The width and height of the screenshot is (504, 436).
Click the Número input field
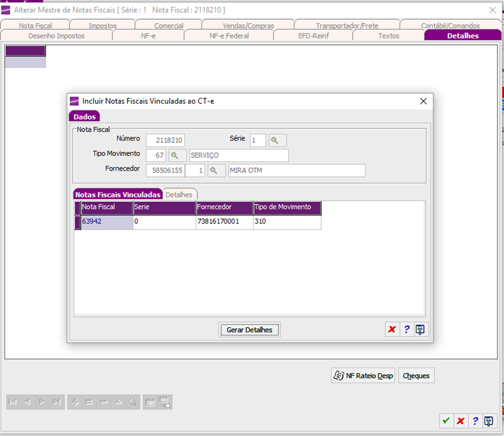point(165,140)
